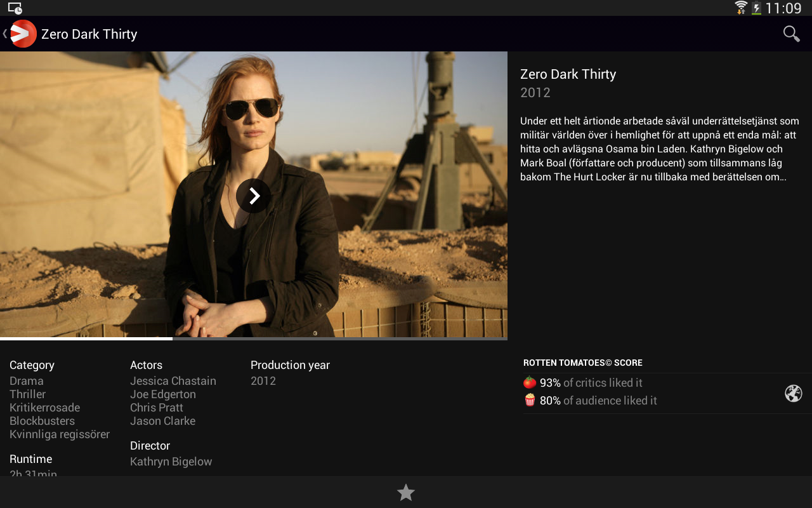
Task: Click the Category heading
Action: tap(32, 365)
